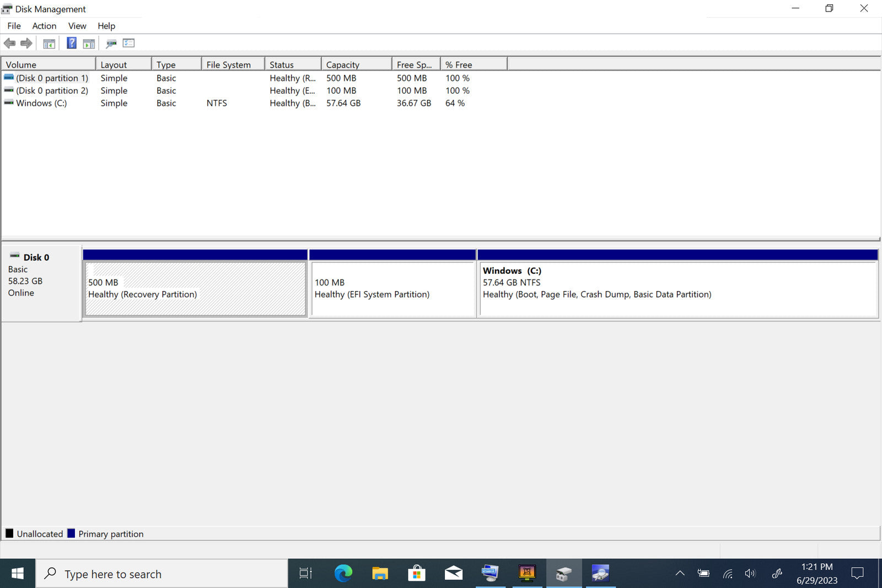The image size is (882, 588).
Task: Expand the hidden system tray icons chevron
Action: pos(680,574)
